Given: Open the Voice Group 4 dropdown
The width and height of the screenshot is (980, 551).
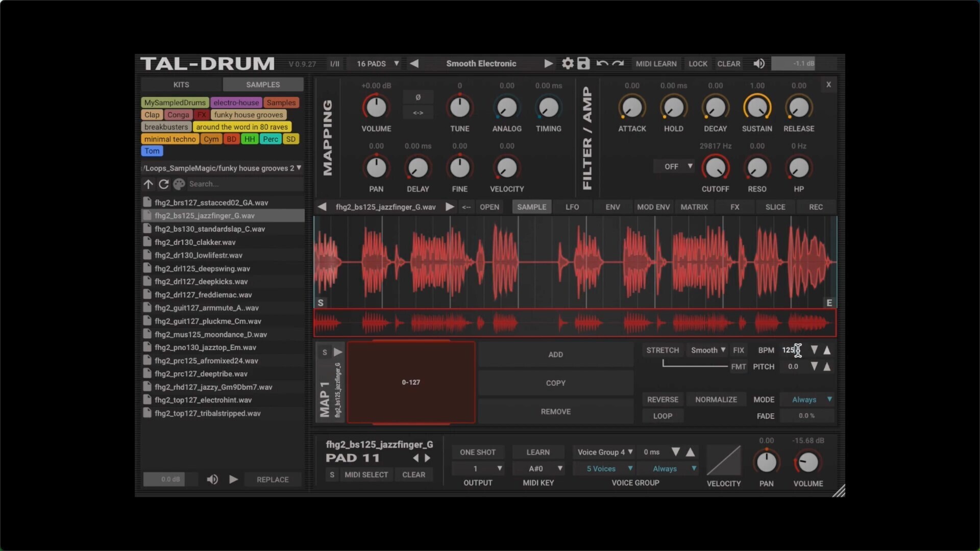Looking at the screenshot, I should 605,453.
